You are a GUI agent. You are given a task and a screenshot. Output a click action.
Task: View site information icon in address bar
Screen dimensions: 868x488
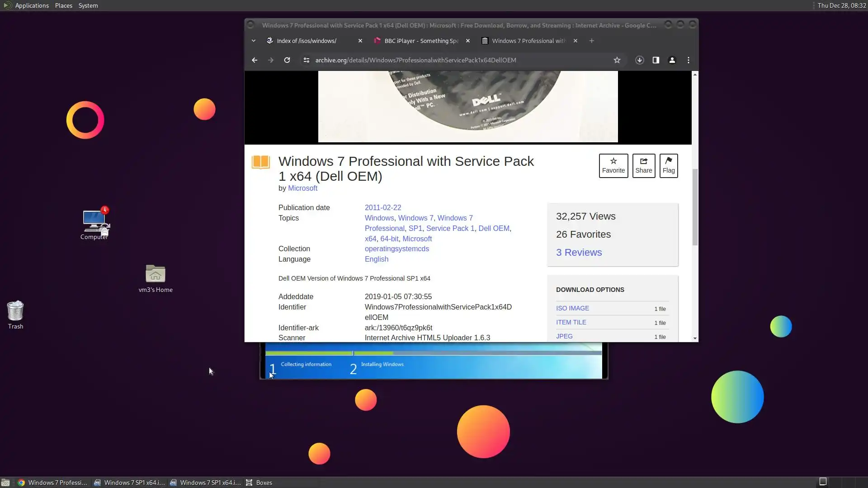pyautogui.click(x=306, y=60)
